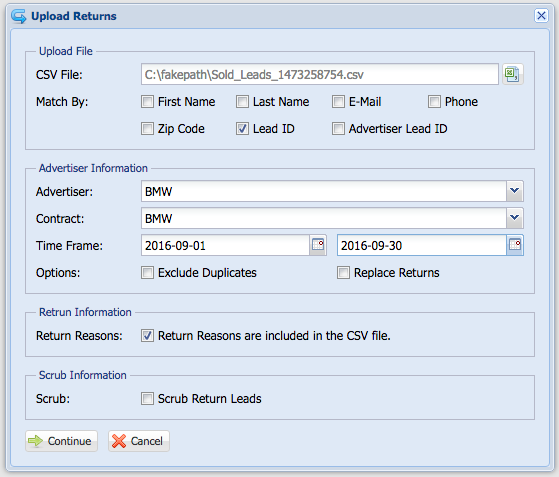Click the Cancel button
The image size is (559, 477).
point(139,441)
